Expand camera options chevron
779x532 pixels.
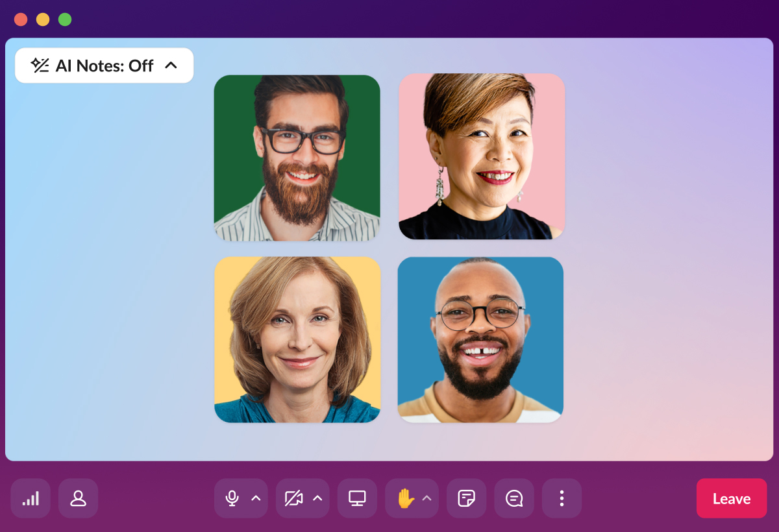pos(317,498)
